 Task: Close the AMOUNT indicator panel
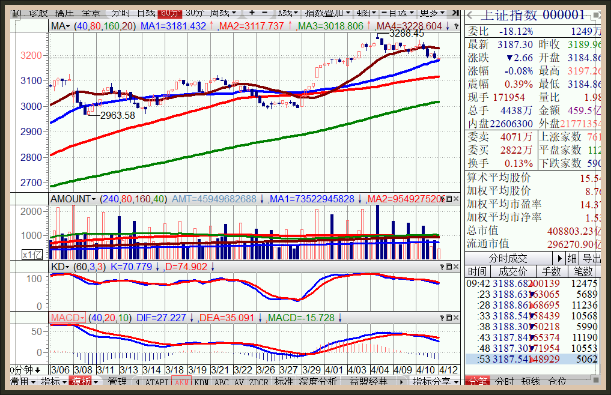point(456,199)
